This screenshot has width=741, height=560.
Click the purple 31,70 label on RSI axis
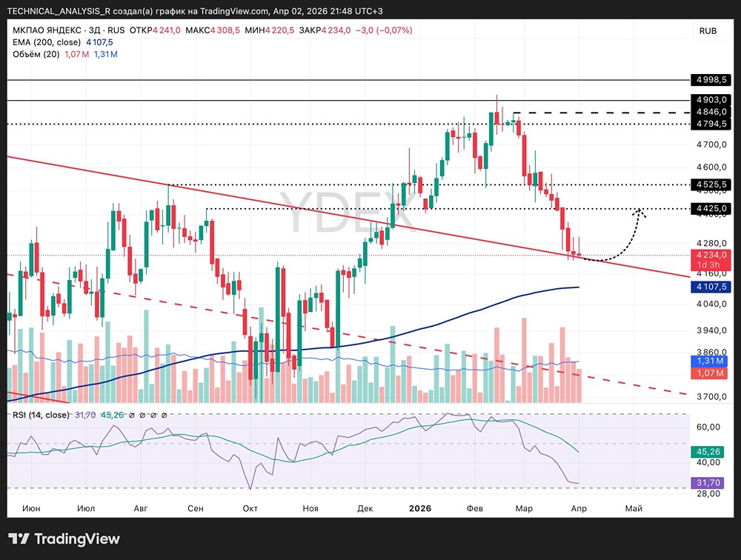(x=708, y=483)
